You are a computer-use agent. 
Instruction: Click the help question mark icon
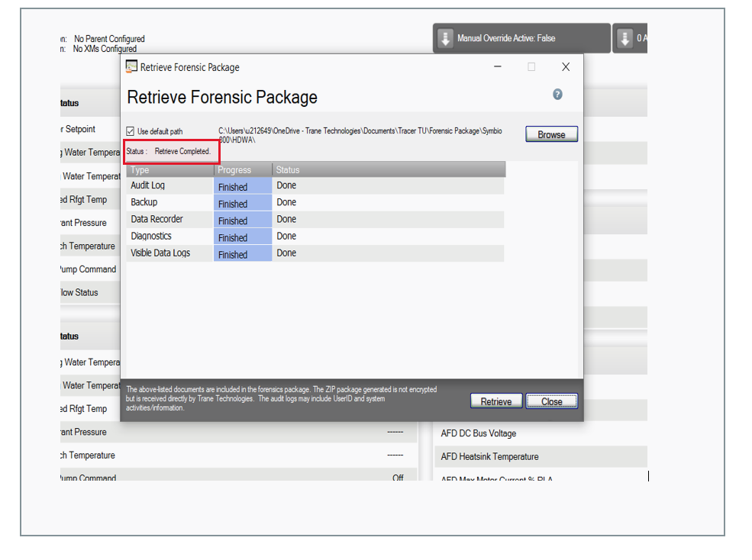(557, 94)
